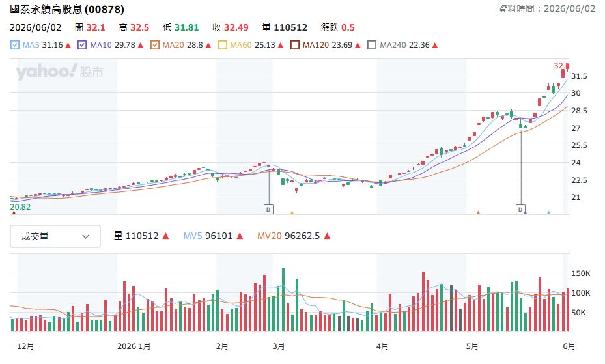Click the MA60 value 25.13
The image size is (605, 364).
tap(264, 45)
